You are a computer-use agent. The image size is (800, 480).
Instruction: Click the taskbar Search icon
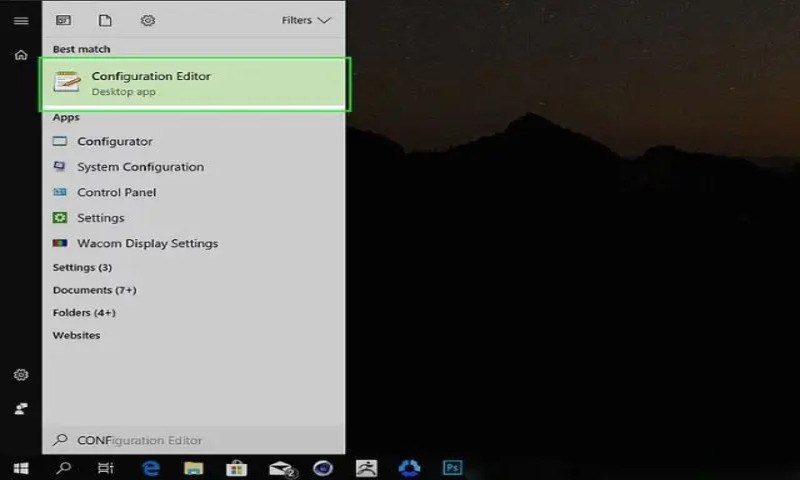[64, 468]
